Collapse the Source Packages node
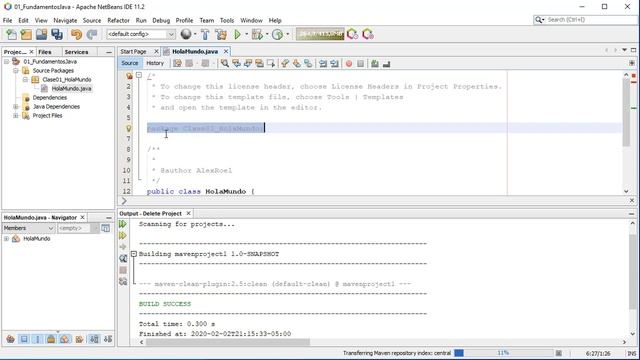The width and height of the screenshot is (640, 360). point(16,71)
